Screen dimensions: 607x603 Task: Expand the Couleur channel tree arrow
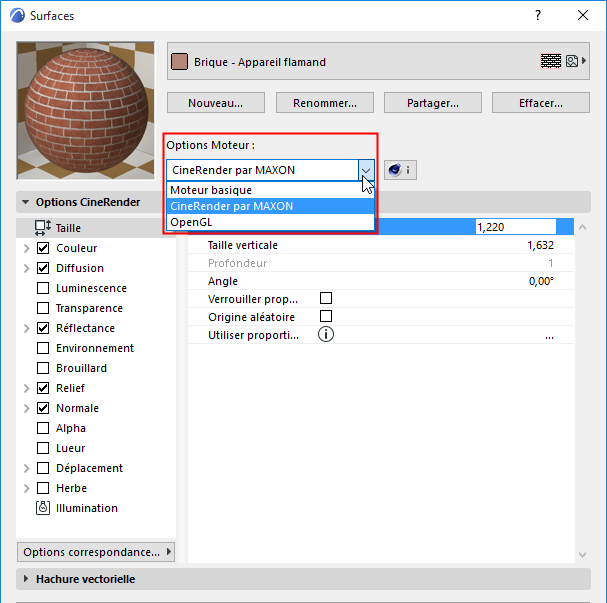point(26,248)
